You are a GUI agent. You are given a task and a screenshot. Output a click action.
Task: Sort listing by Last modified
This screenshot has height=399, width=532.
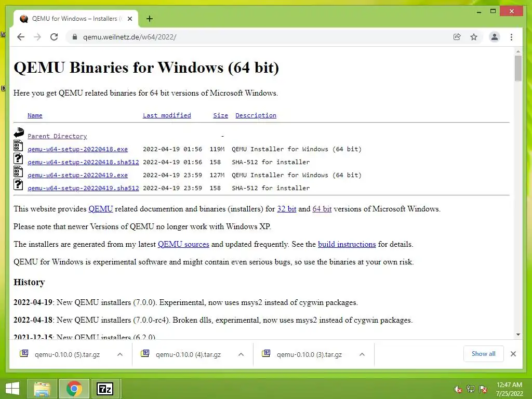click(167, 115)
